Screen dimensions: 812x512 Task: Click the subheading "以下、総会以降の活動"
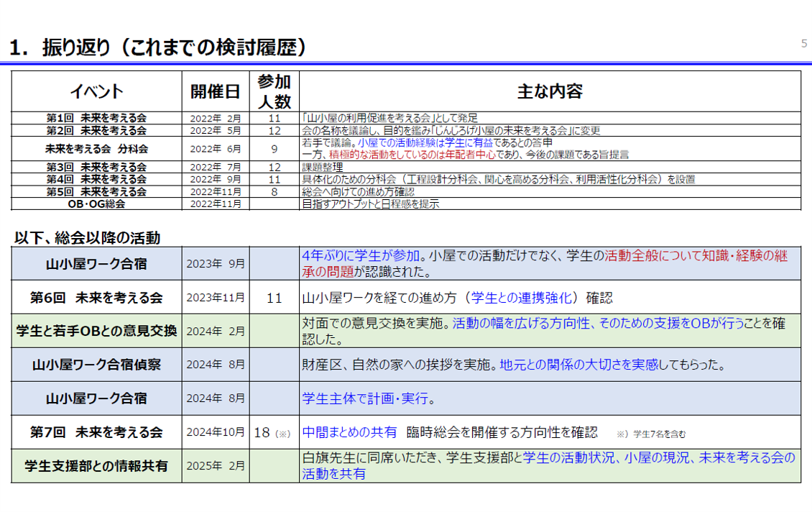[x=87, y=238]
